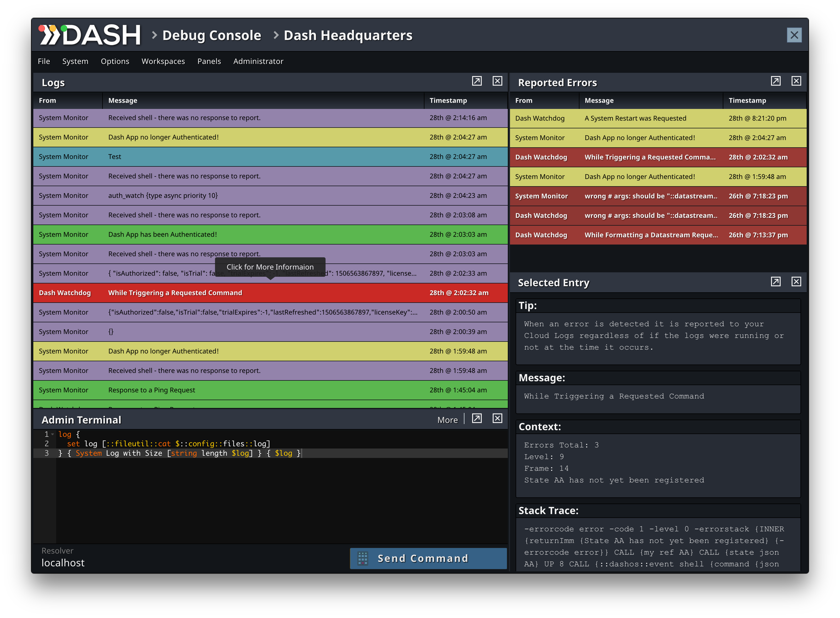Pop out the Logs panel
Image resolution: width=840 pixels, height=618 pixels.
coord(476,81)
